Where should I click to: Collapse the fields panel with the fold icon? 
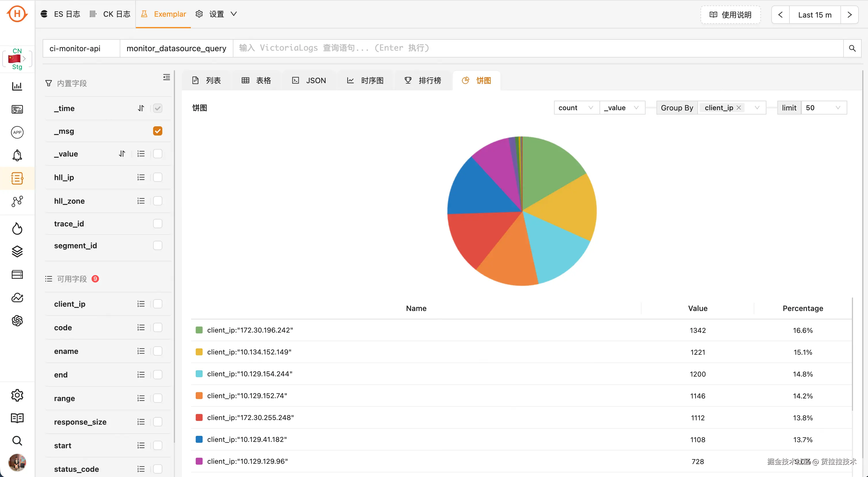166,77
